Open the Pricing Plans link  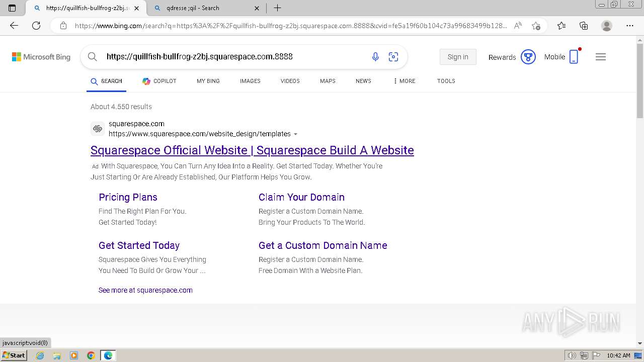coord(128,197)
